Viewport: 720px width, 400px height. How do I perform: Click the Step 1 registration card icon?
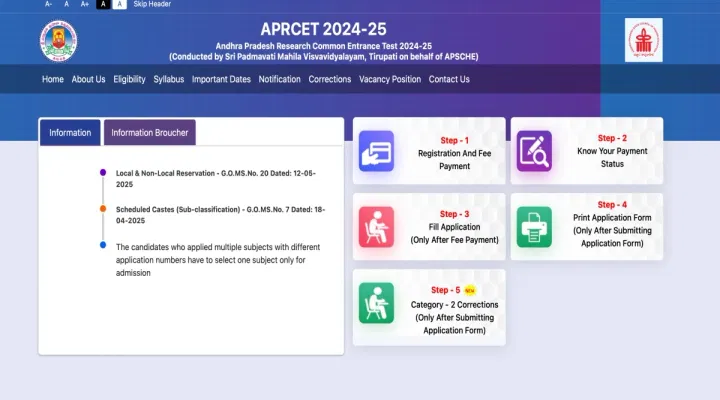coord(377,151)
